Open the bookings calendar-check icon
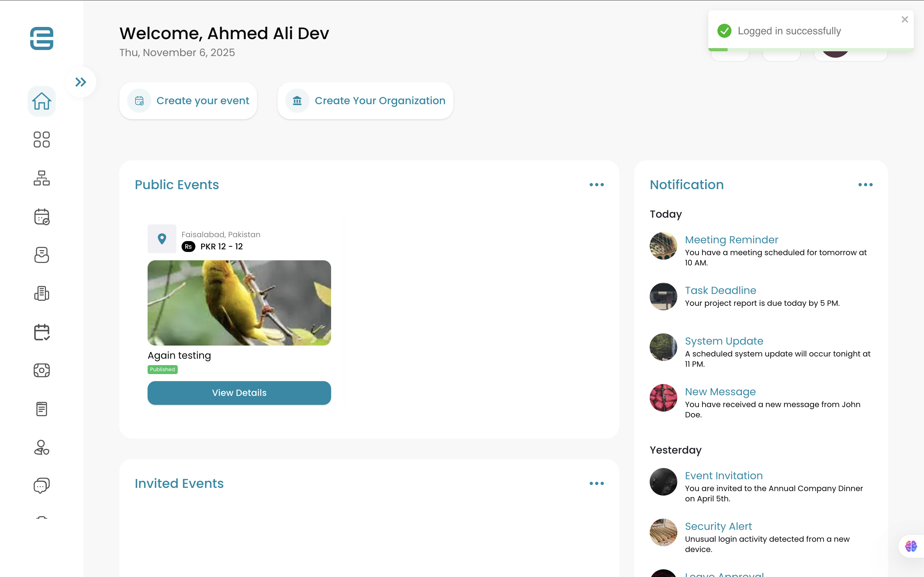Screen dimensions: 924x577 click(x=42, y=332)
